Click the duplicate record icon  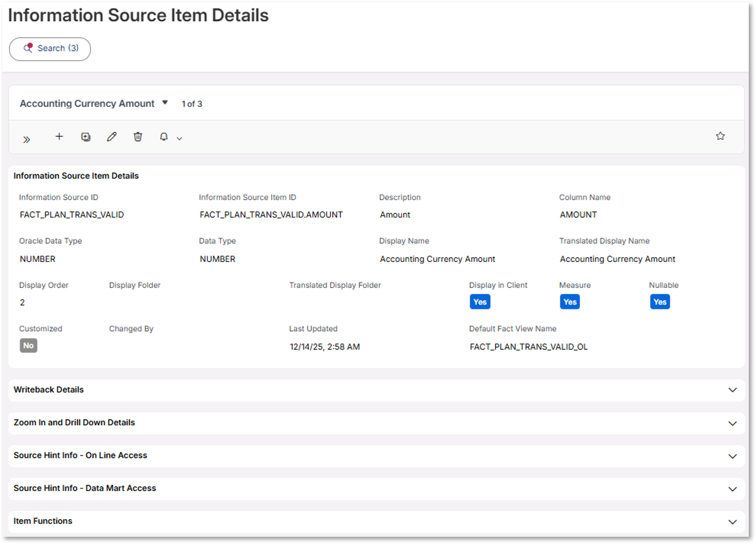(86, 137)
